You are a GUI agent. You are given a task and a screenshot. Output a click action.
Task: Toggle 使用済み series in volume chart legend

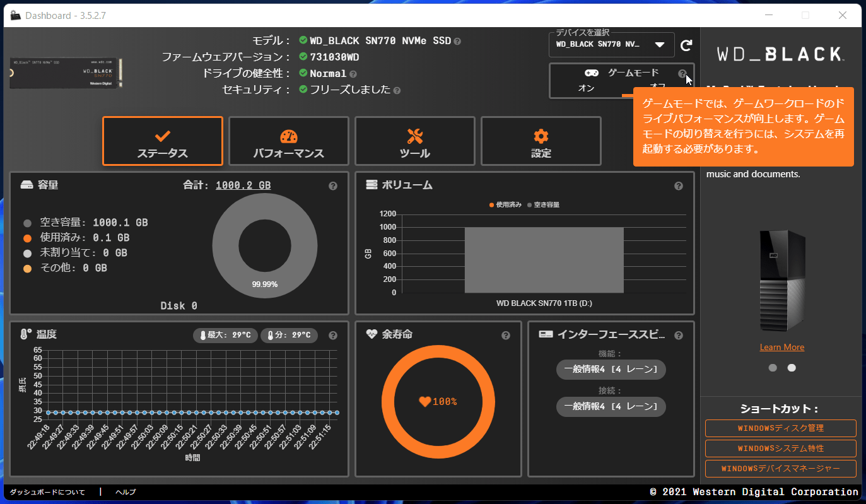(x=505, y=205)
